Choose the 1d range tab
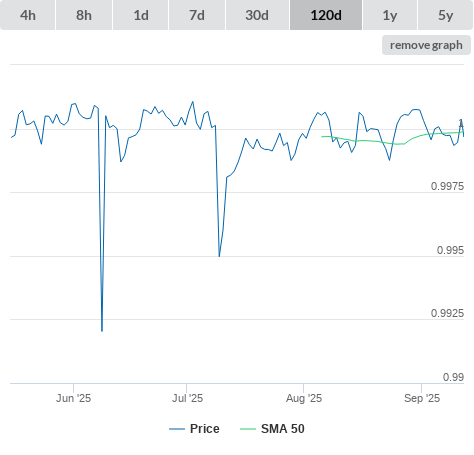474x455 pixels. (x=140, y=15)
